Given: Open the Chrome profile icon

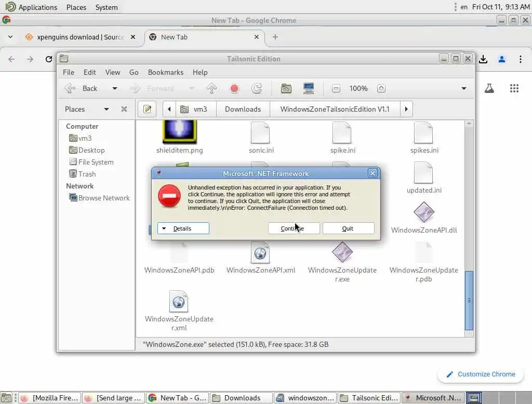Looking at the screenshot, I should tap(502, 59).
